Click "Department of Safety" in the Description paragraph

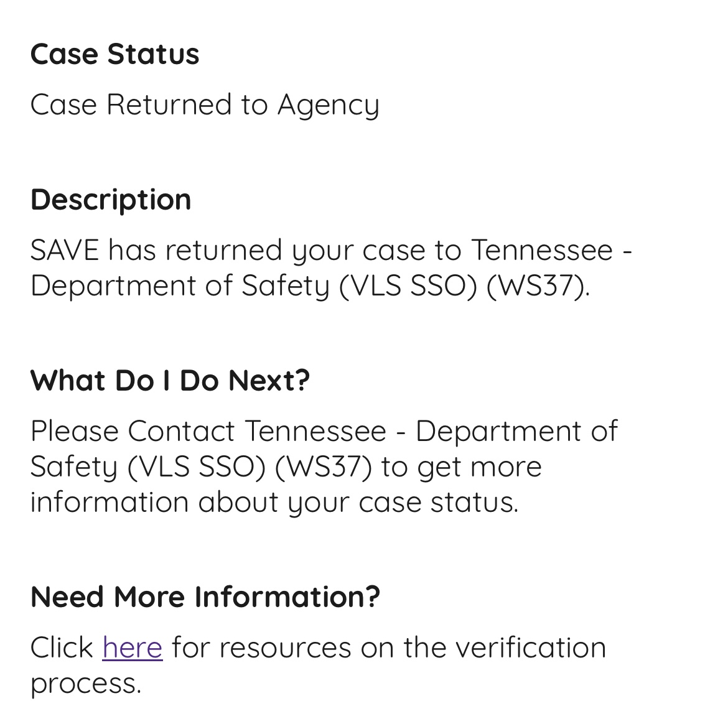point(179,286)
